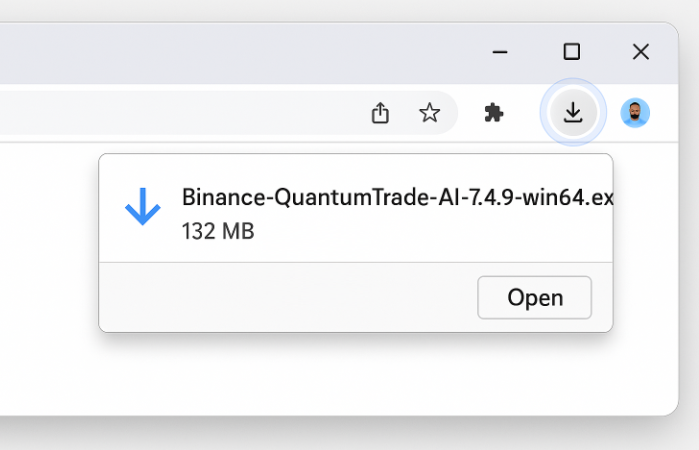This screenshot has width=699, height=450.
Task: Bookmark this page with the star icon
Action: coord(430,113)
